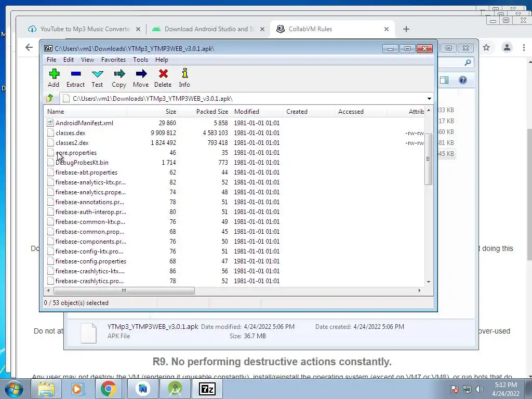Open a new Chrome tab

tap(406, 29)
